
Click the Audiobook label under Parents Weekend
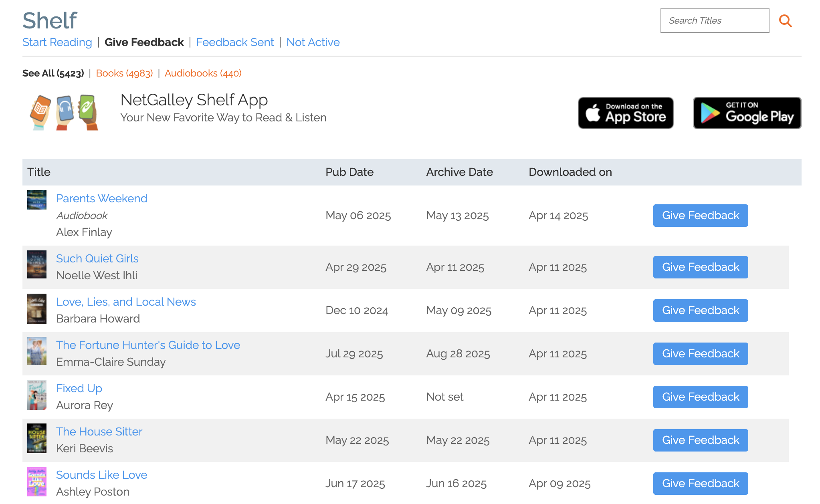click(x=82, y=216)
